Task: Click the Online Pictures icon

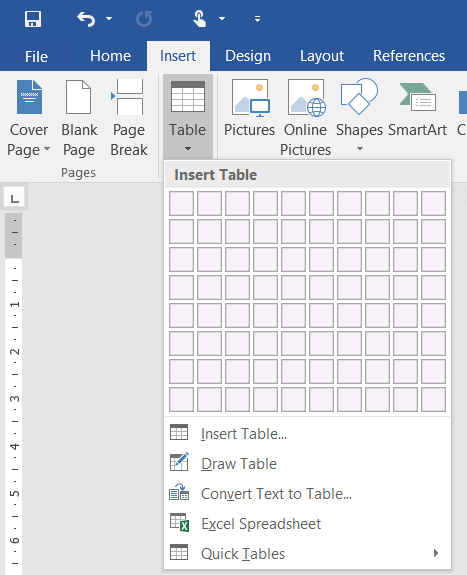Action: pyautogui.click(x=306, y=98)
